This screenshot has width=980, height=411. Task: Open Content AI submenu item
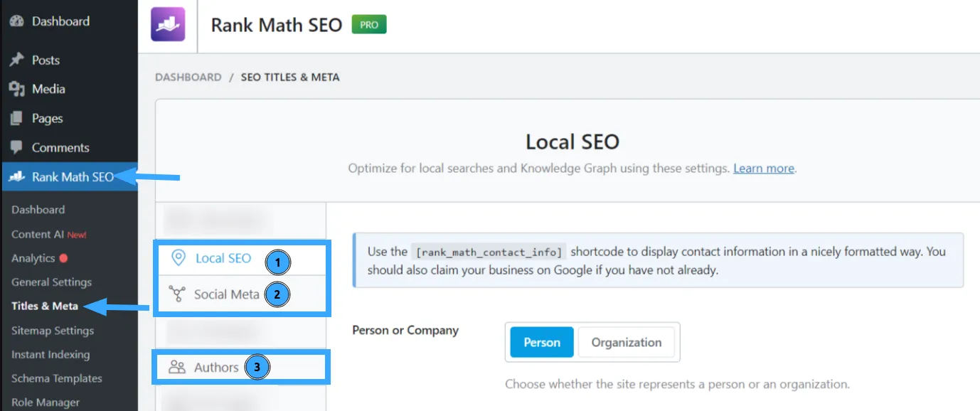[48, 234]
